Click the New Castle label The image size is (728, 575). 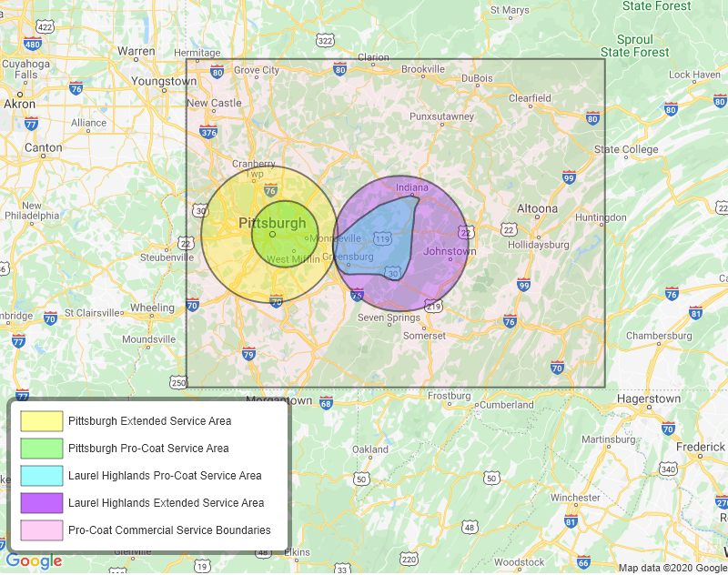tap(214, 103)
